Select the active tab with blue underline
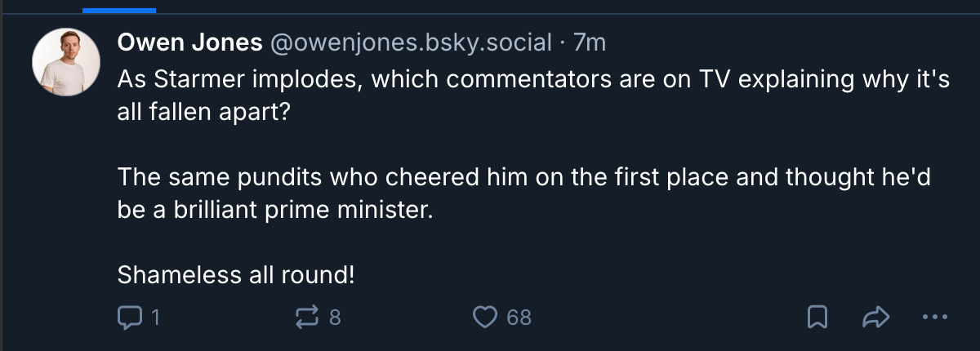 tap(119, 7)
